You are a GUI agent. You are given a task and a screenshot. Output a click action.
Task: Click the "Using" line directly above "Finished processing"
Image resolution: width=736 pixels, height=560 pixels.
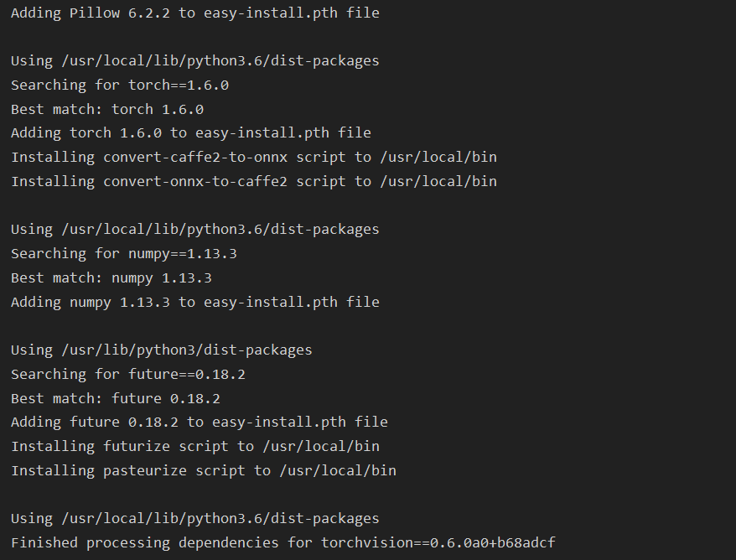tap(194, 518)
